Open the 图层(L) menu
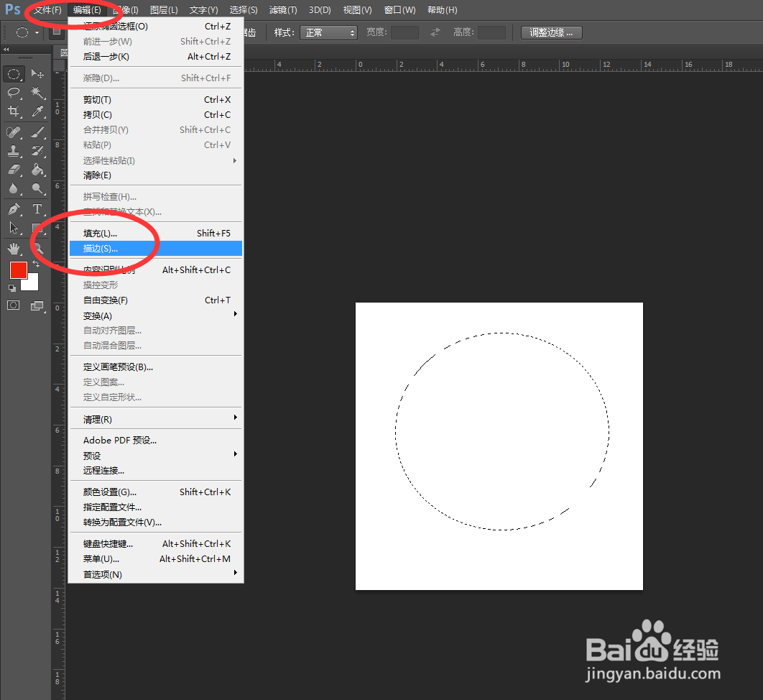This screenshot has width=763, height=700. point(164,10)
